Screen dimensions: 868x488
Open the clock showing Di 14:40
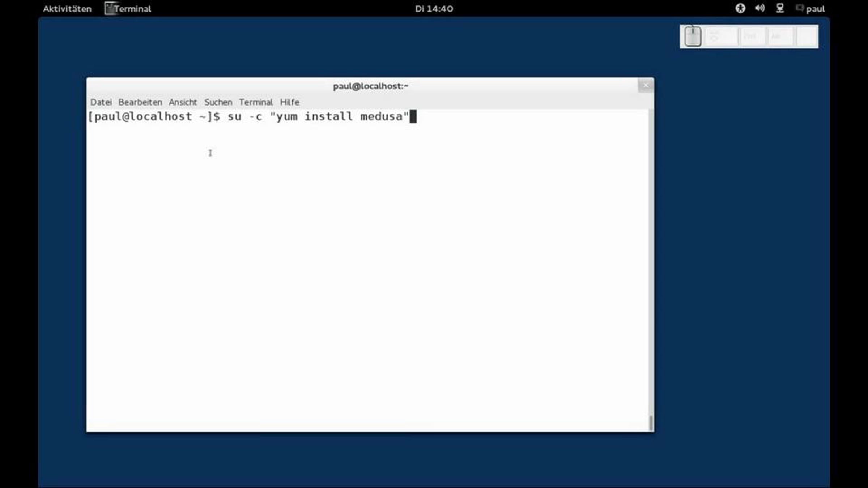(x=434, y=9)
